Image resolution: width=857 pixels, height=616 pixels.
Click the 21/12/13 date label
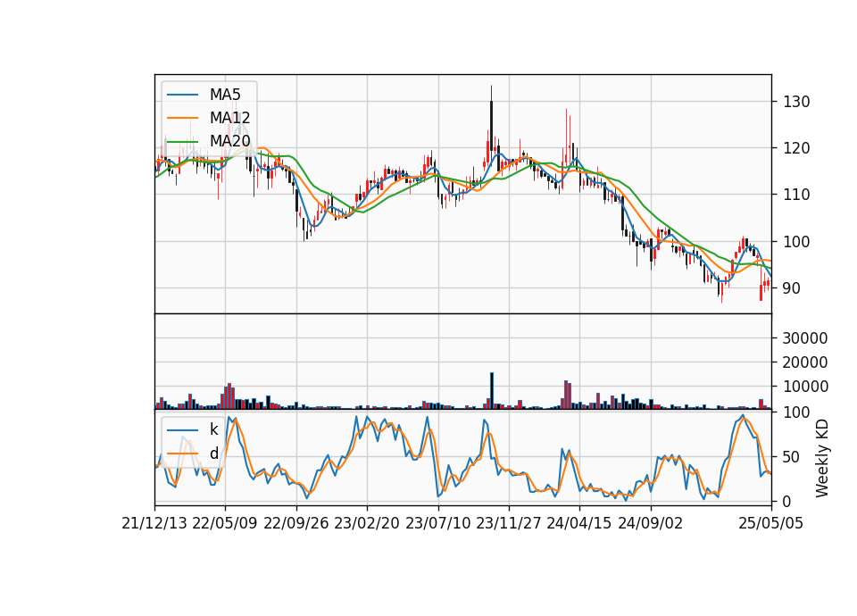click(154, 524)
